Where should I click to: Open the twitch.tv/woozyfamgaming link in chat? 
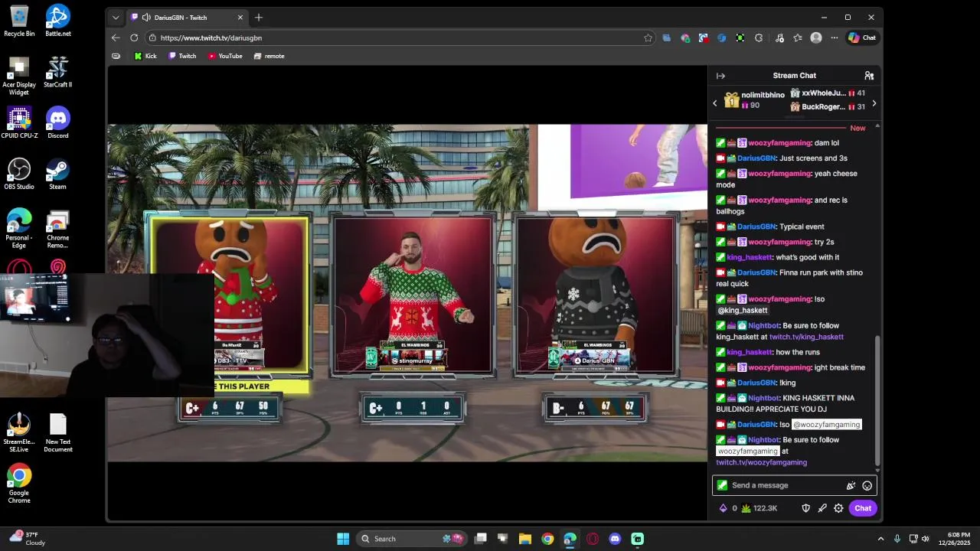tap(761, 462)
